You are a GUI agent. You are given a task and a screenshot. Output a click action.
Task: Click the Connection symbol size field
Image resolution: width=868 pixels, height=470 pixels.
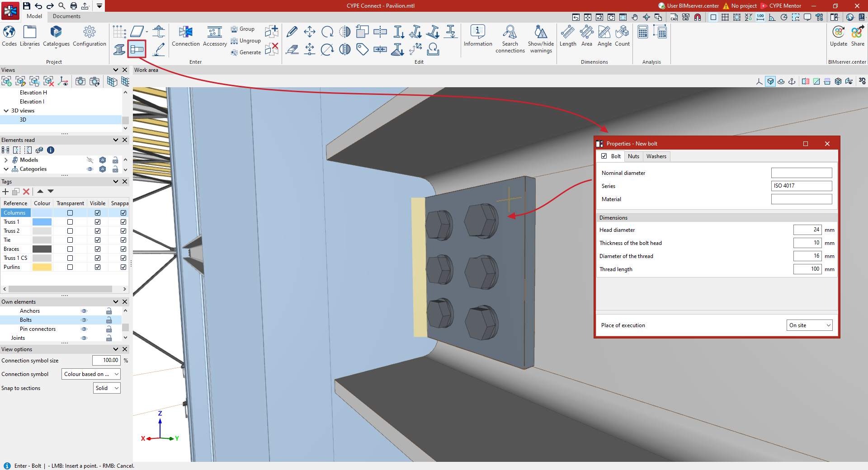point(106,361)
